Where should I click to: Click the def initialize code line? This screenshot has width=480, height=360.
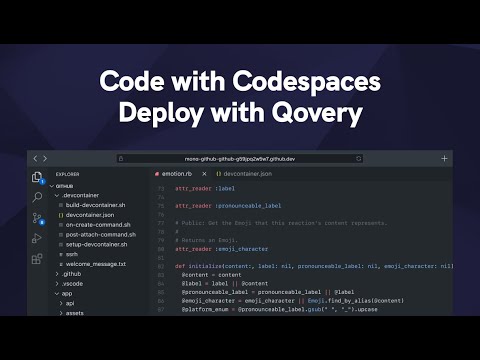314,266
